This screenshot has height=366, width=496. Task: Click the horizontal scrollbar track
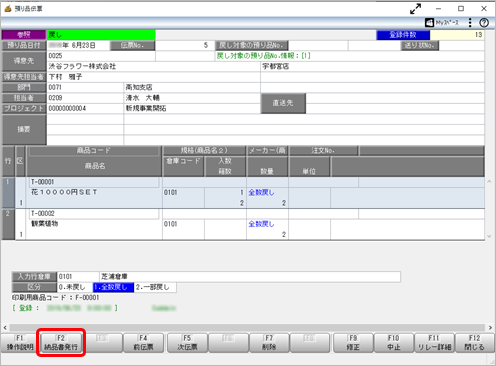click(x=247, y=328)
